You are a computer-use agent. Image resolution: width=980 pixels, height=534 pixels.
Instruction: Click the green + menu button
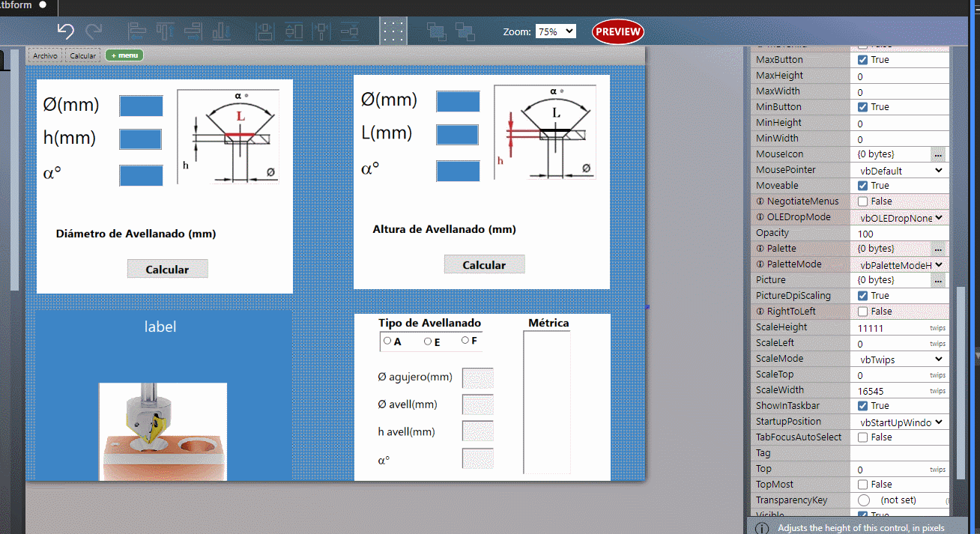click(x=124, y=55)
